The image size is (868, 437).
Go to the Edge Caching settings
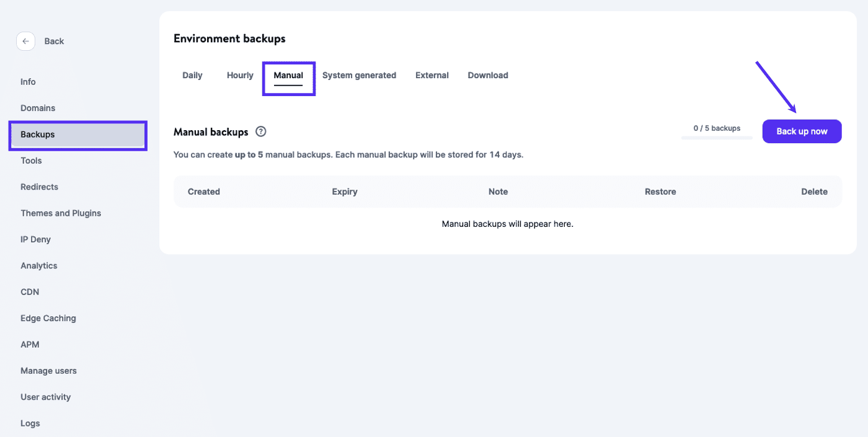[48, 317]
